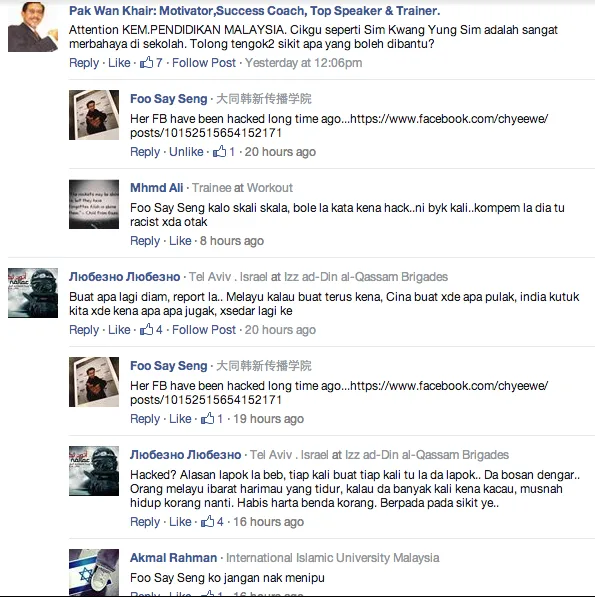Image resolution: width=595 pixels, height=597 pixels.
Task: Open Pak Wan Khair's profile picture
Action: pos(33,27)
